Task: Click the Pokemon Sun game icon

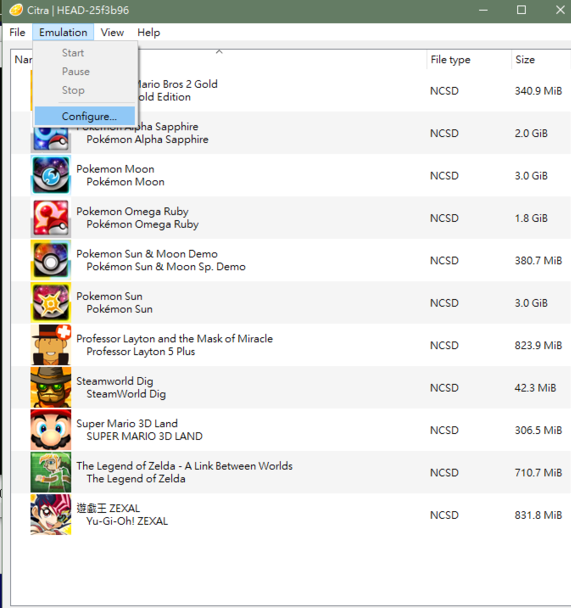Action: click(x=51, y=303)
